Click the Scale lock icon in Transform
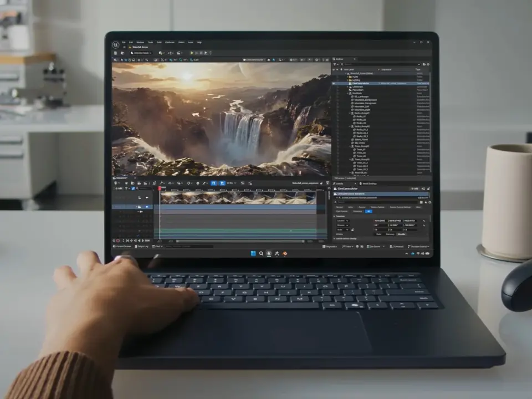 [352, 229]
